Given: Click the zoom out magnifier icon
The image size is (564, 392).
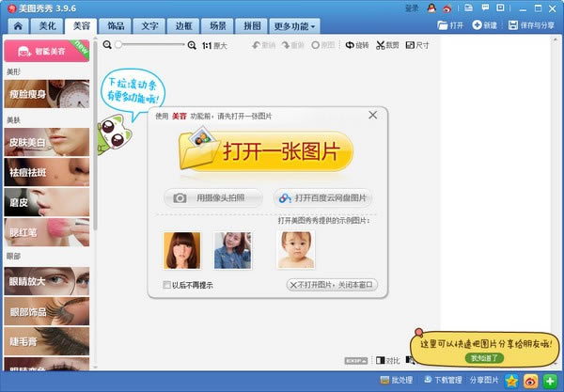Looking at the screenshot, I should (x=107, y=45).
